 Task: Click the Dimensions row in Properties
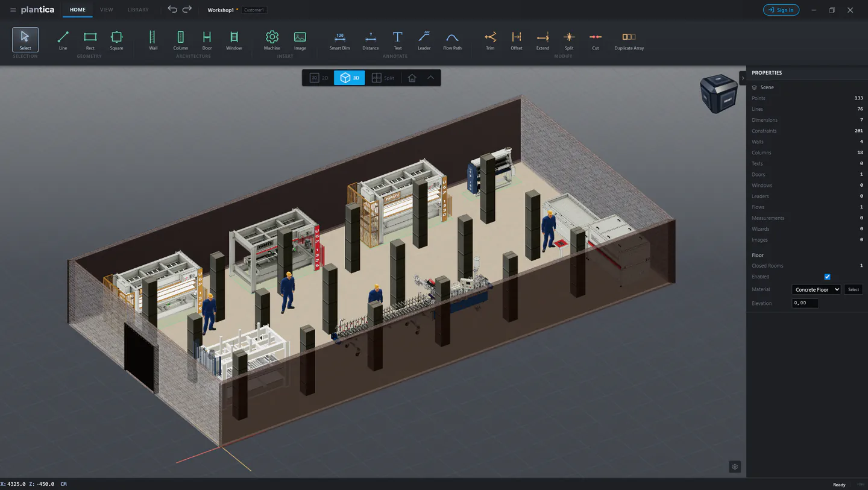807,120
